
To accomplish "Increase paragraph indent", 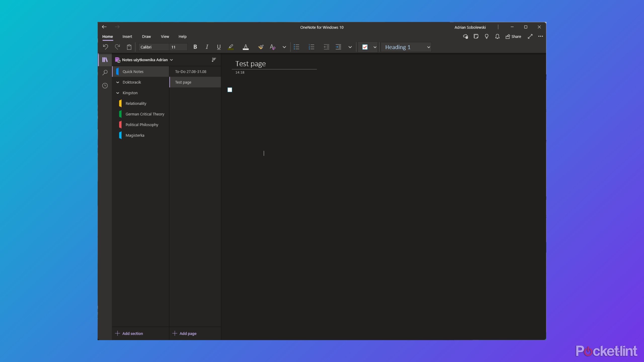I will pos(338,47).
